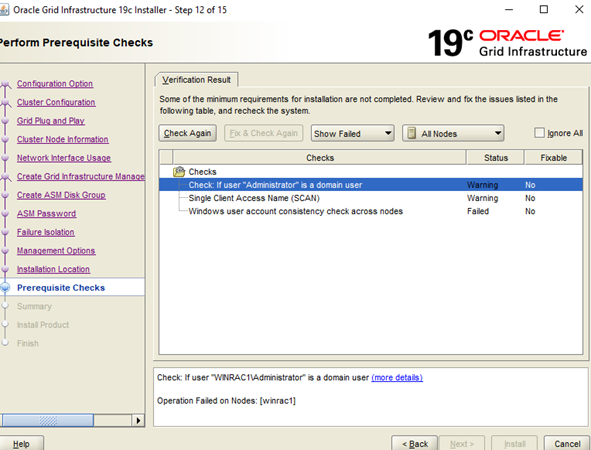591x450 pixels.
Task: Go to Network Interface Usage step
Action: 64,158
